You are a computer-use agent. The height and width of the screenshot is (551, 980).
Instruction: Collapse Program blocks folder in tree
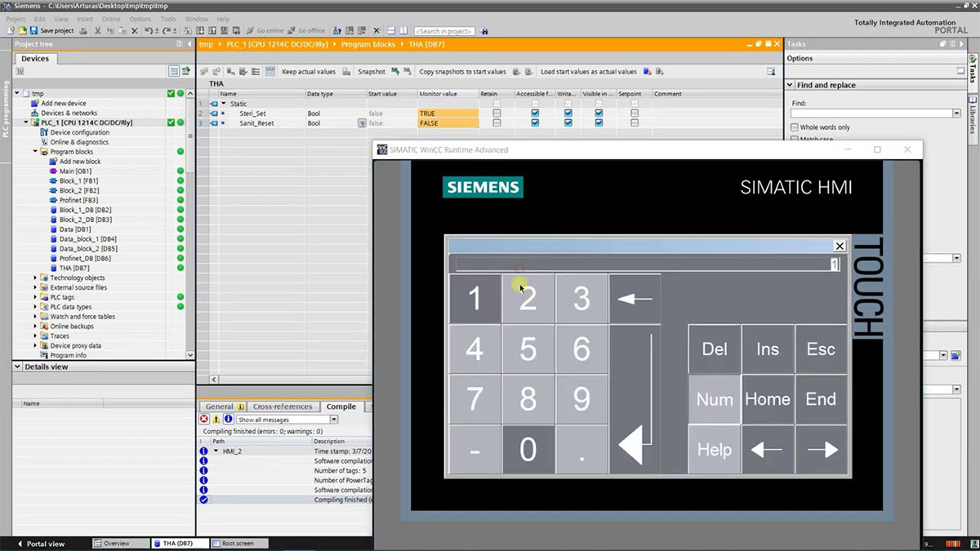[36, 152]
